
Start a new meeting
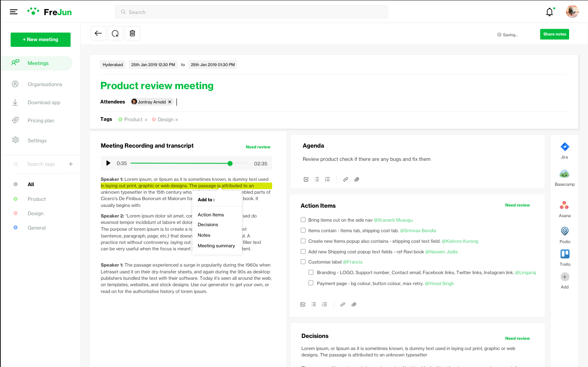[x=40, y=40]
